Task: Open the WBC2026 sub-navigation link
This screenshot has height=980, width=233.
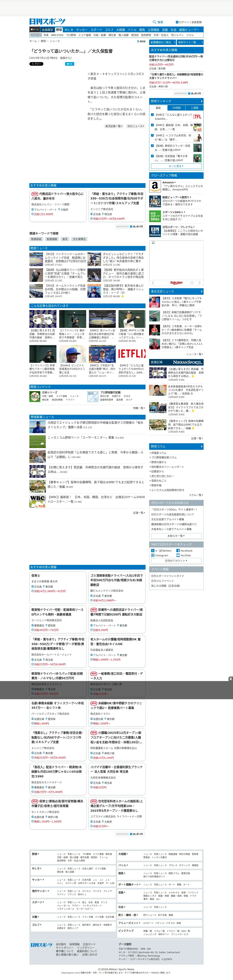Action: pos(57,35)
